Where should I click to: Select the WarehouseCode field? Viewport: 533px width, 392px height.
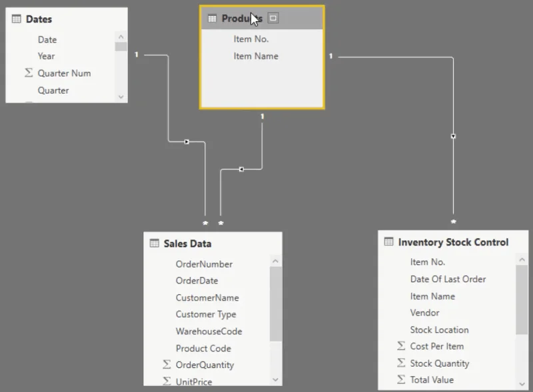[x=209, y=331]
